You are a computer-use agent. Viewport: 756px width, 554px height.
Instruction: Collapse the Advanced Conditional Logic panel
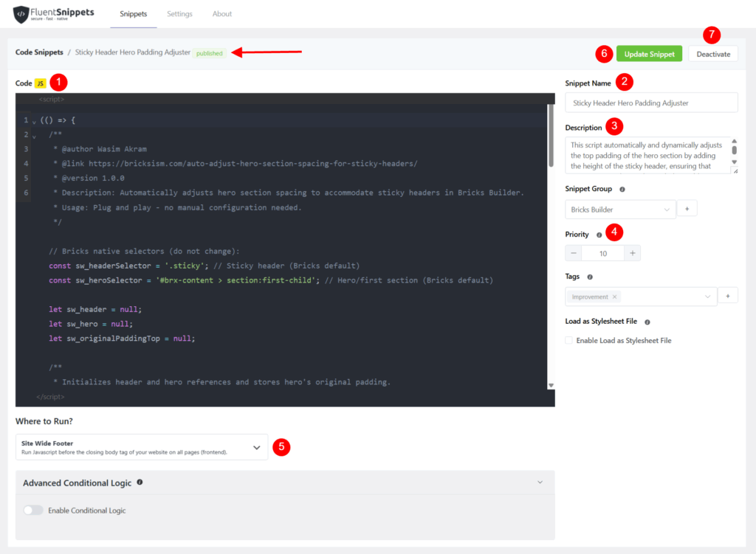point(540,482)
